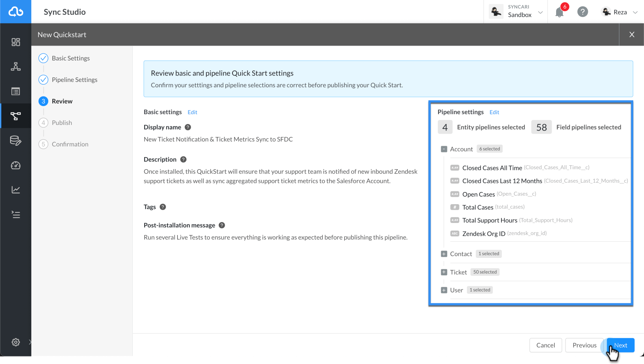This screenshot has width=644, height=364.
Task: Expand the Contact entity group
Action: point(444,254)
